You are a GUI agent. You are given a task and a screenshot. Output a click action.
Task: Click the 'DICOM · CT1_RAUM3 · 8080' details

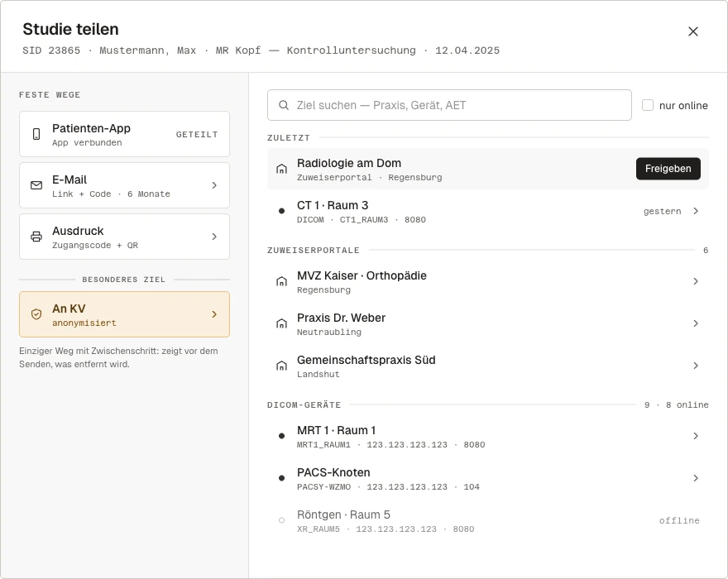pyautogui.click(x=362, y=220)
